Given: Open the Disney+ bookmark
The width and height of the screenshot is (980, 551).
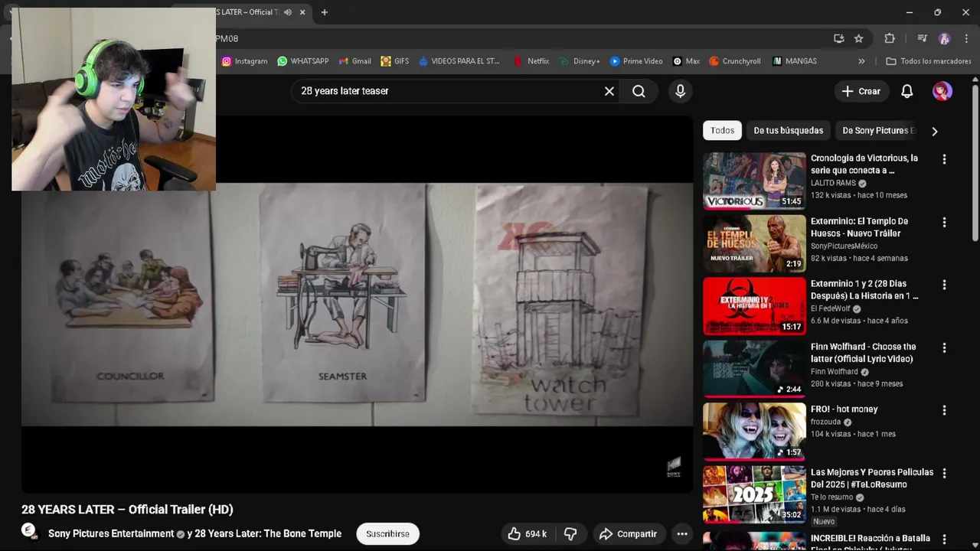Looking at the screenshot, I should tap(580, 61).
